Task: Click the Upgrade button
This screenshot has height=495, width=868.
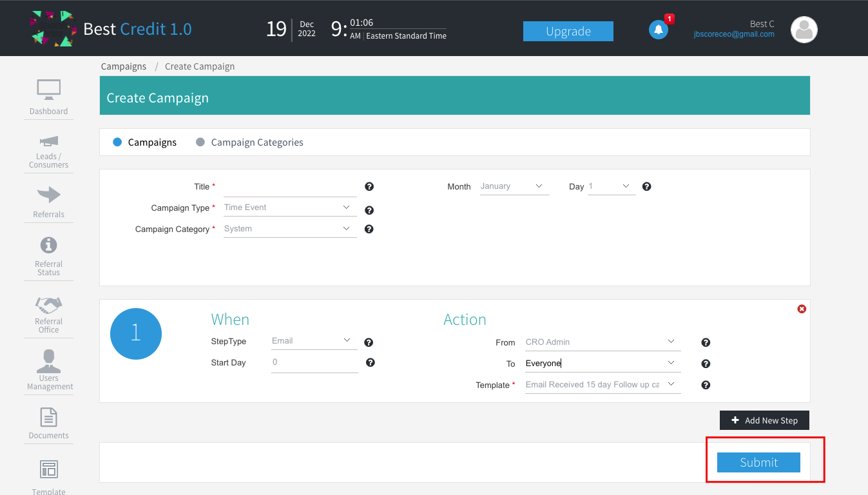Action: [x=568, y=31]
